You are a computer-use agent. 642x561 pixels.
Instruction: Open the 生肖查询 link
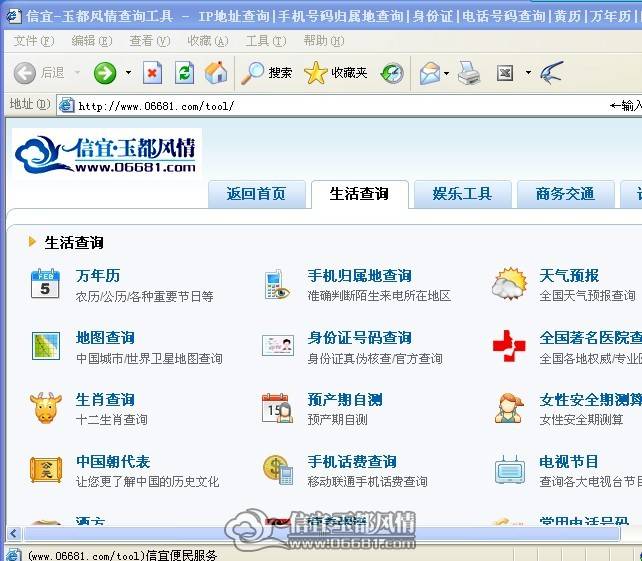pos(105,400)
